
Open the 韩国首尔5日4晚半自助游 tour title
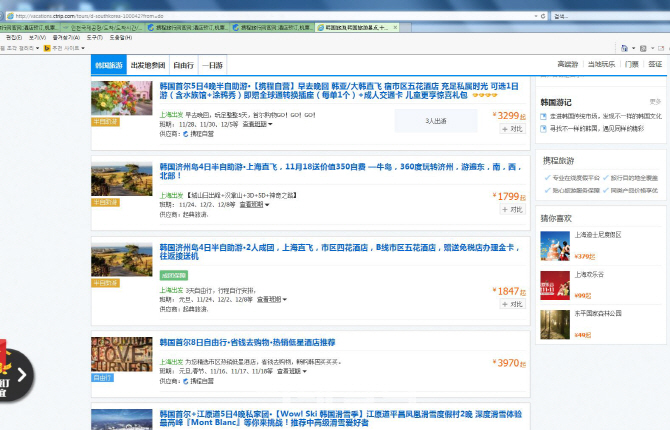tap(339, 91)
